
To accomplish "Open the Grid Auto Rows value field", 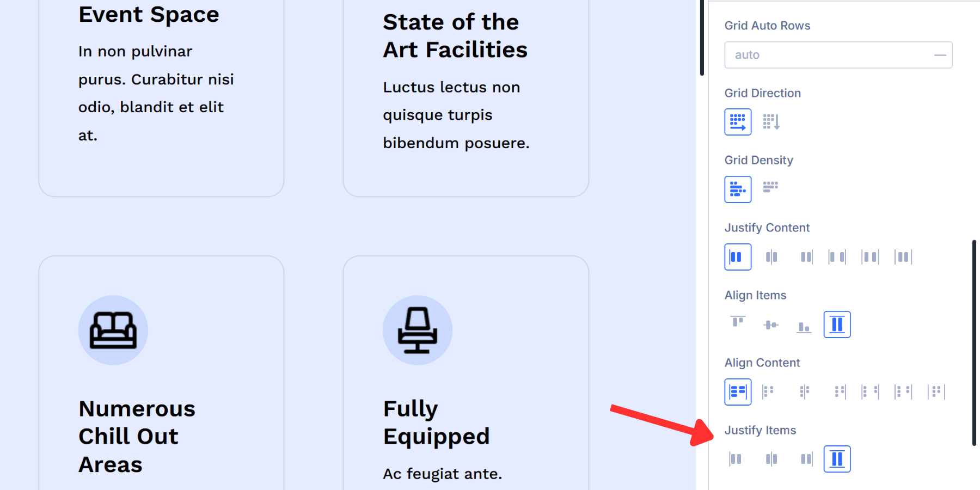I will coord(817,54).
